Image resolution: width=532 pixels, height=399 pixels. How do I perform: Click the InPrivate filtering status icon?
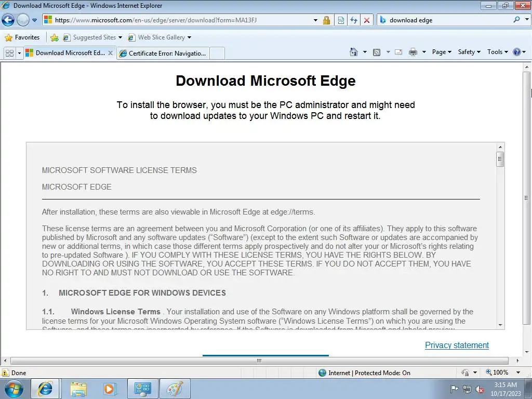click(465, 373)
